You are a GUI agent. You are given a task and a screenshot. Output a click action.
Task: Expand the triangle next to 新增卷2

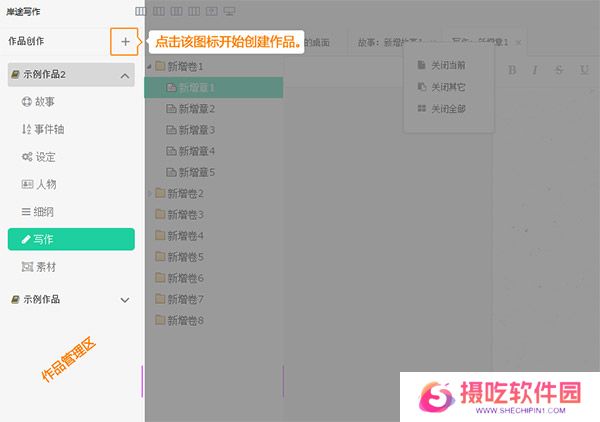pyautogui.click(x=149, y=194)
